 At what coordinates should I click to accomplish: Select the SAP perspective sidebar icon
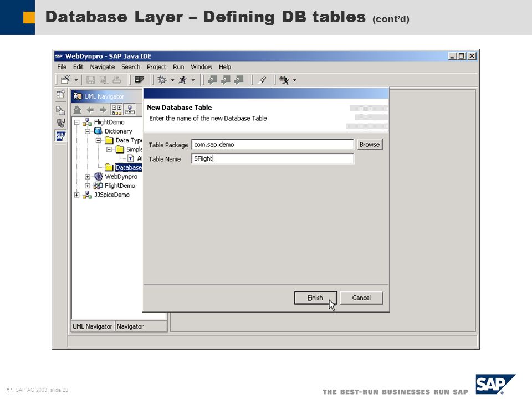point(61,136)
